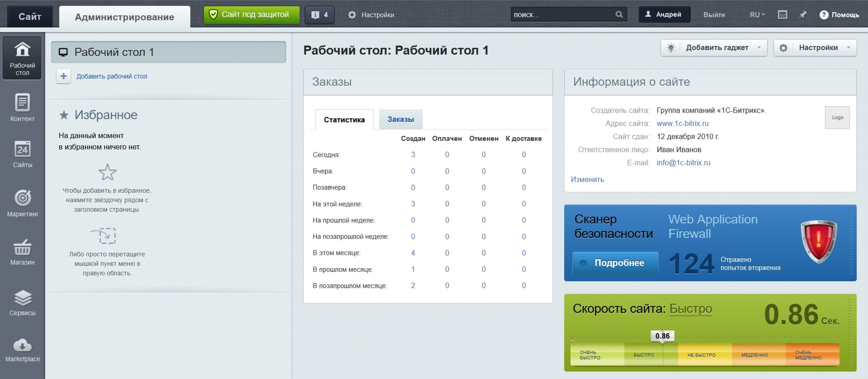Viewport: 868px width, 379px height.
Task: Expand the Добавить гаджет dropdown arrow
Action: (x=759, y=48)
